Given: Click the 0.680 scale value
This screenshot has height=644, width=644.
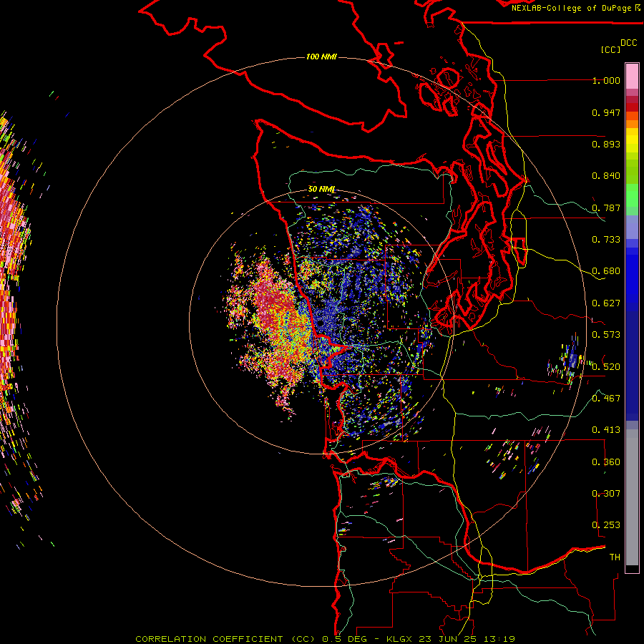Looking at the screenshot, I should 606,271.
